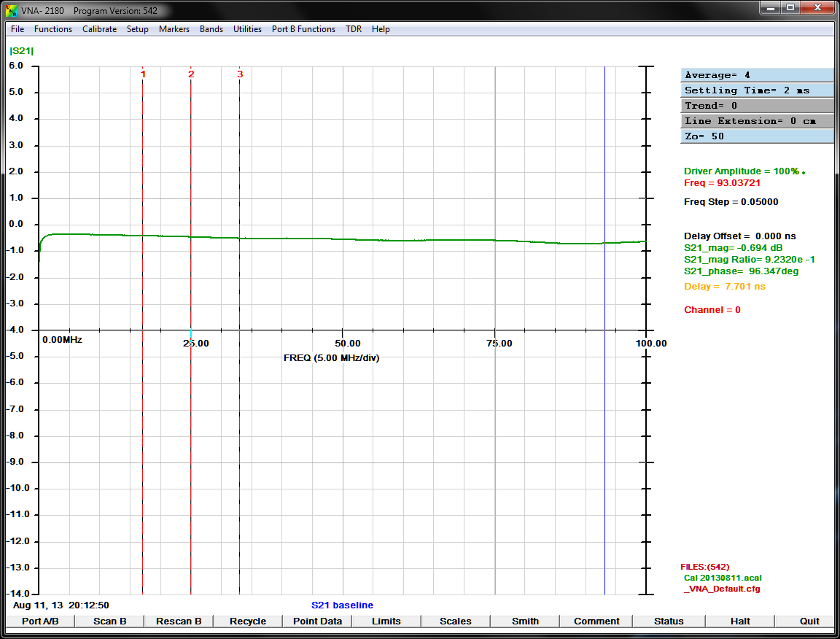Open the Port B Functions menu
This screenshot has width=840, height=639.
click(x=303, y=29)
